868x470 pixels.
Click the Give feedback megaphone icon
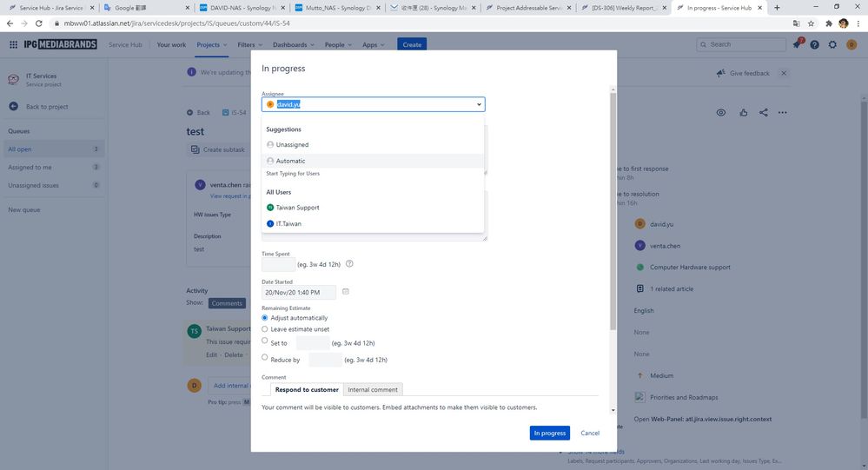720,73
